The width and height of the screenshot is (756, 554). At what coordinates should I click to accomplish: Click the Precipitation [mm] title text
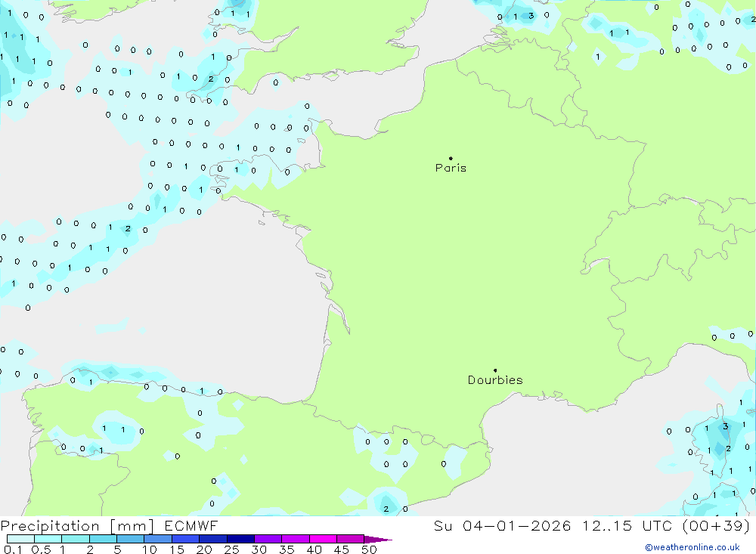(77, 526)
